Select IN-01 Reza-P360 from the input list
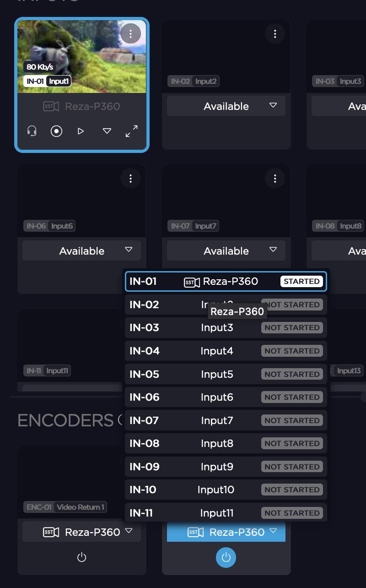This screenshot has width=366, height=588. click(x=226, y=282)
